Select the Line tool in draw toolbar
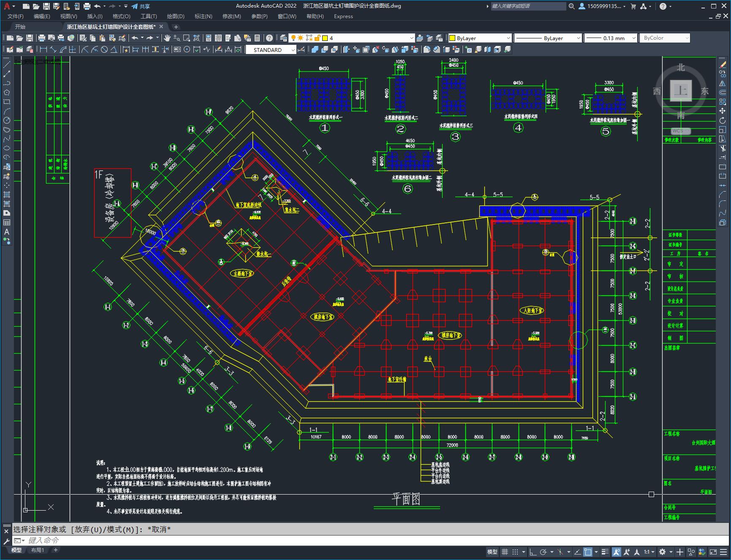This screenshot has height=560, width=731. 7,65
